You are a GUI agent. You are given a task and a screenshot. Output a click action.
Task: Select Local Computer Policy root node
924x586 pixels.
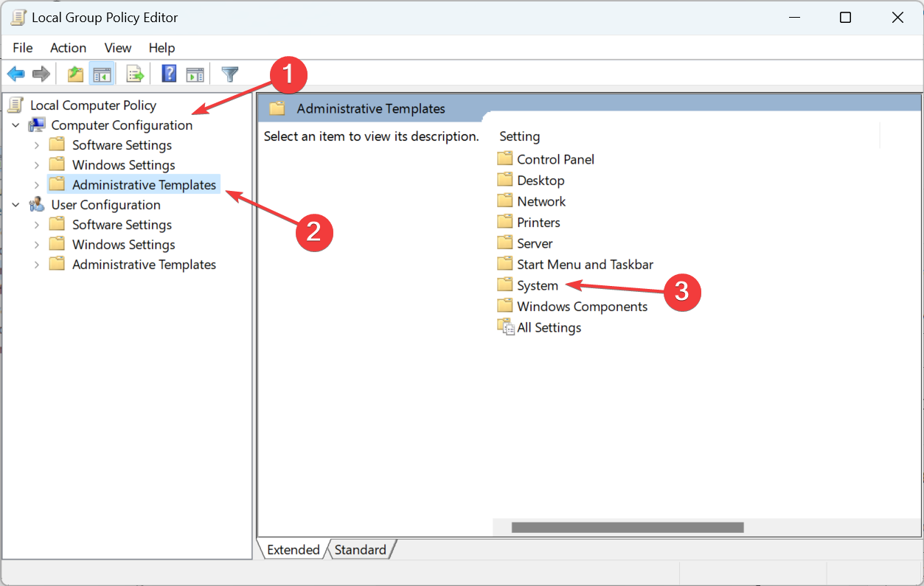(93, 105)
